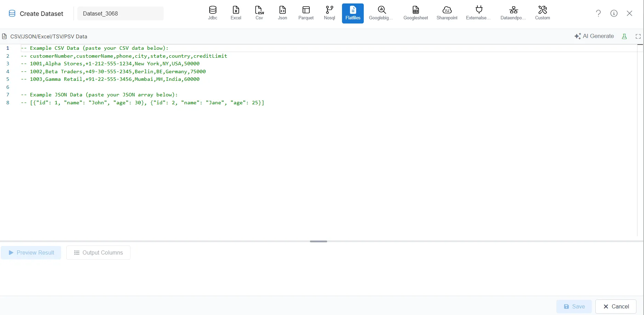Click the AI Generate button

click(594, 36)
